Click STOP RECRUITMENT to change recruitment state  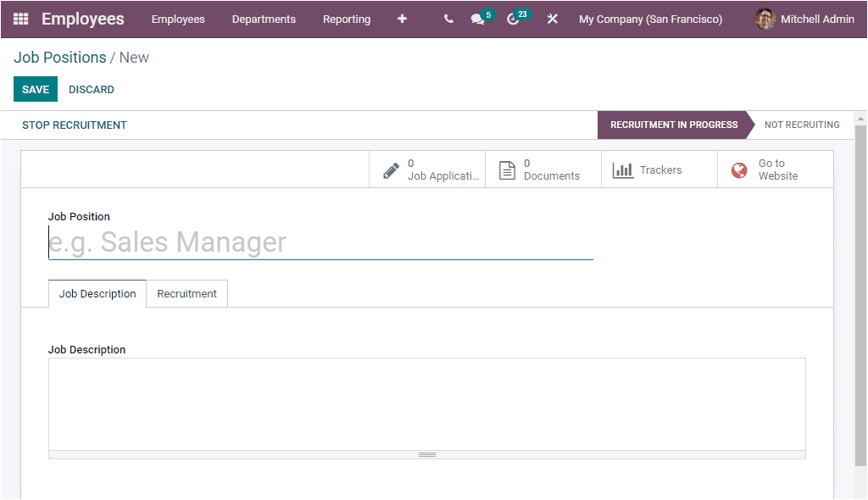[75, 125]
